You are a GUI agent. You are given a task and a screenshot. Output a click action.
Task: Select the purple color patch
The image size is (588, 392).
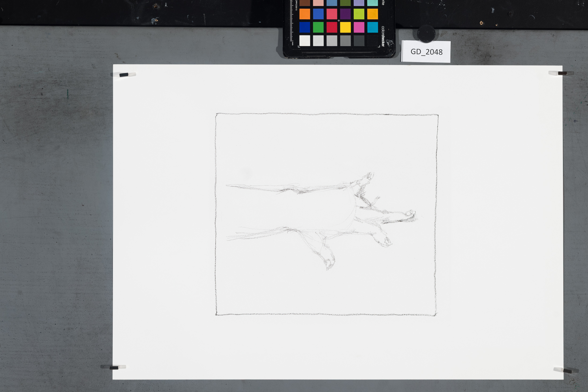[345, 14]
